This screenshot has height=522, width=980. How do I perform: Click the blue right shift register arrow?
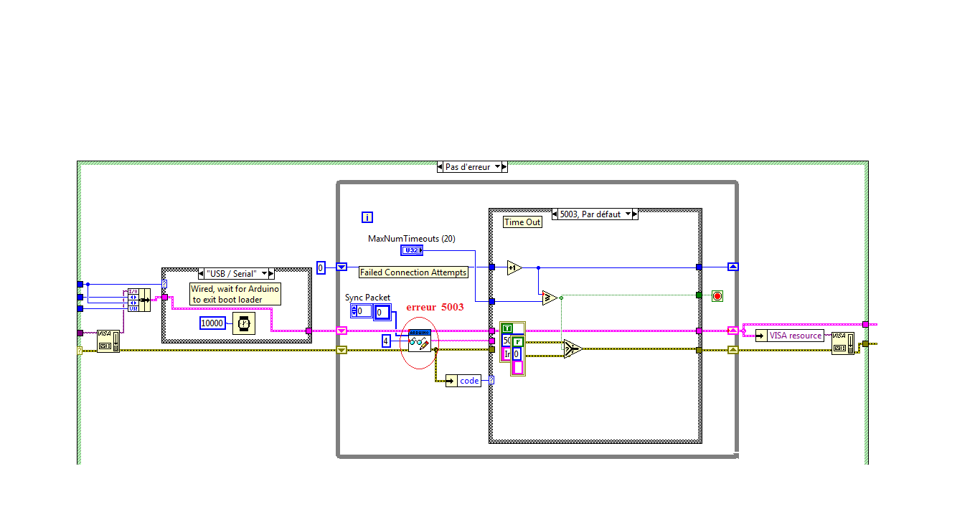pos(732,267)
